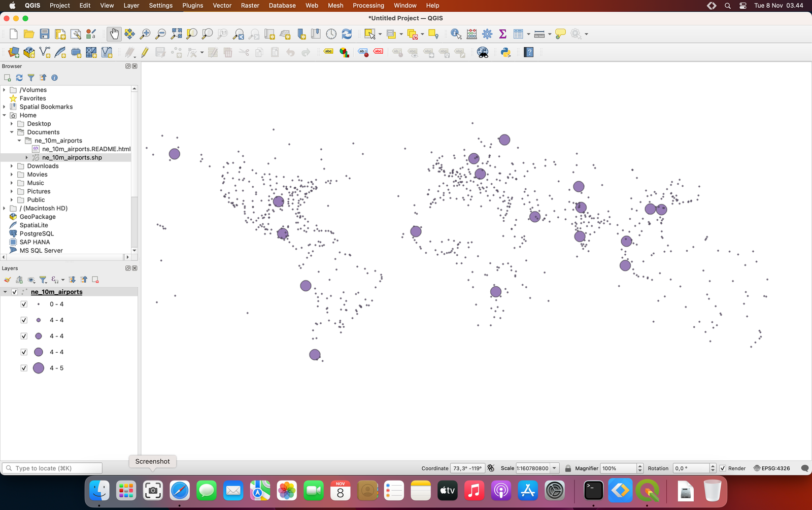The width and height of the screenshot is (812, 510).
Task: Open the Processing menu
Action: [368, 6]
